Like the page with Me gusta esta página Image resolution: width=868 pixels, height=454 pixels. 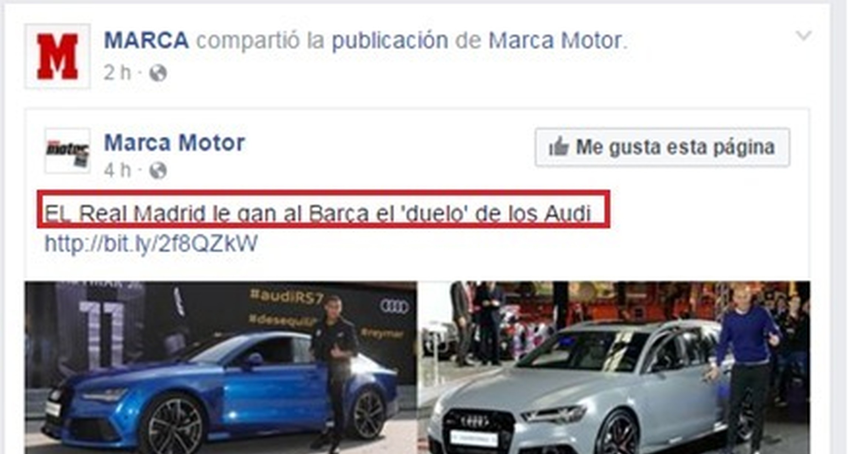pos(662,147)
